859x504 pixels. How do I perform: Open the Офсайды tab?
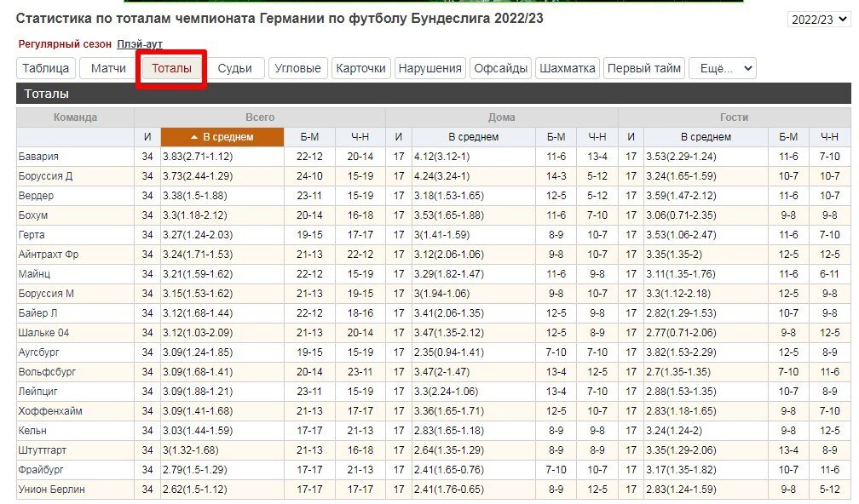(x=501, y=69)
